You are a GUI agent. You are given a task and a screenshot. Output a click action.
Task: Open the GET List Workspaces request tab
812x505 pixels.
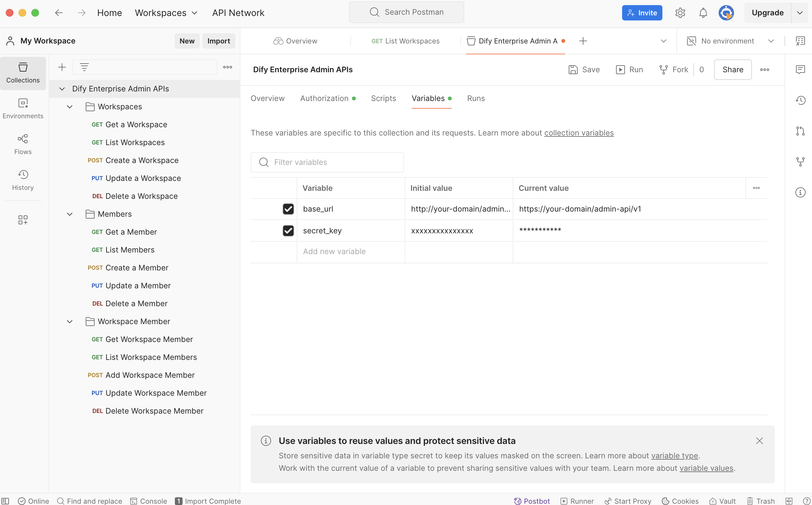click(x=405, y=41)
